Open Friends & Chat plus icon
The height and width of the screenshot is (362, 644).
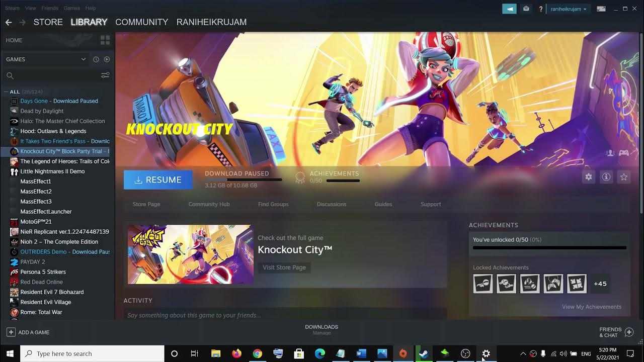click(x=629, y=332)
